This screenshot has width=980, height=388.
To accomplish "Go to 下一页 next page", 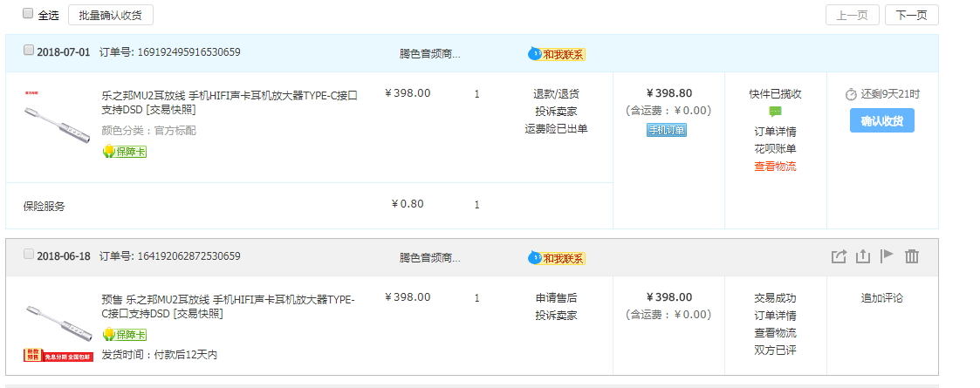I will pos(911,15).
